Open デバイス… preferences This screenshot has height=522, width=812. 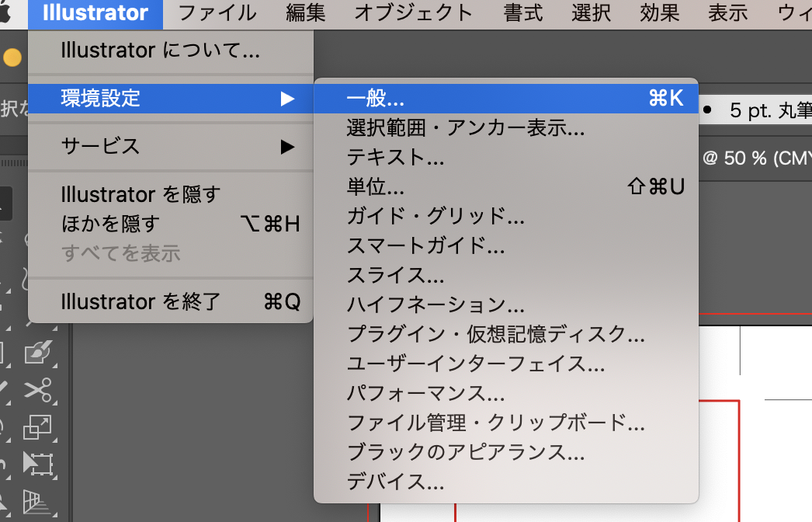point(506,482)
